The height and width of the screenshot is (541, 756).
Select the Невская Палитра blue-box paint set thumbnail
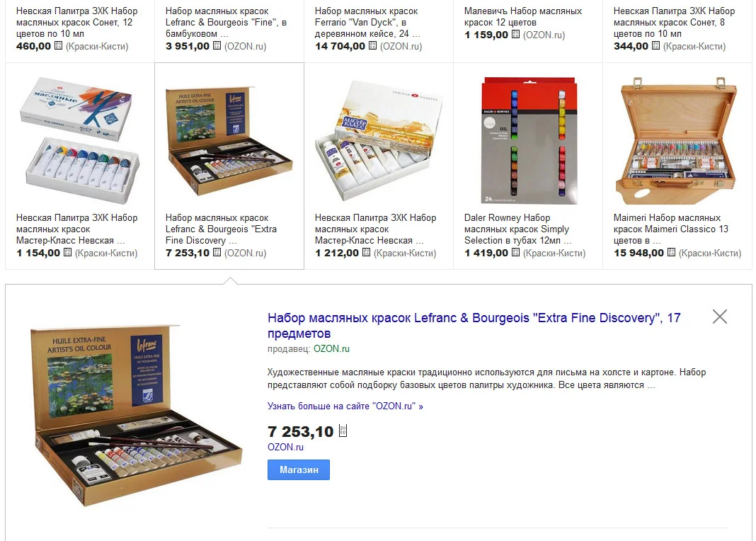(79, 139)
